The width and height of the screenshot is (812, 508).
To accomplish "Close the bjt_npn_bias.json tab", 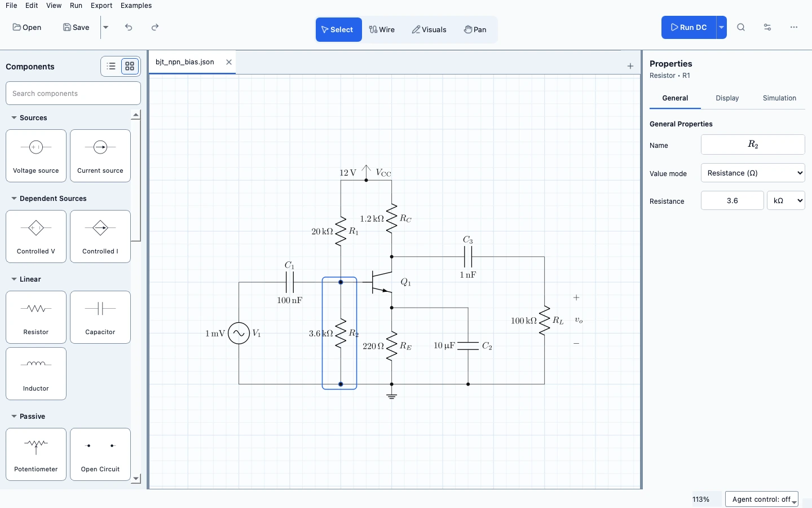I will click(229, 62).
